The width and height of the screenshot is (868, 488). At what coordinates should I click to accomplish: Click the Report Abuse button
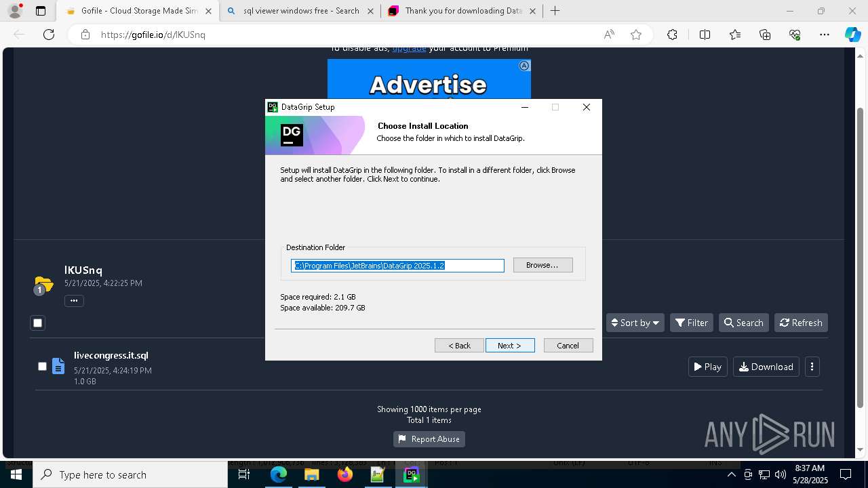coord(429,439)
